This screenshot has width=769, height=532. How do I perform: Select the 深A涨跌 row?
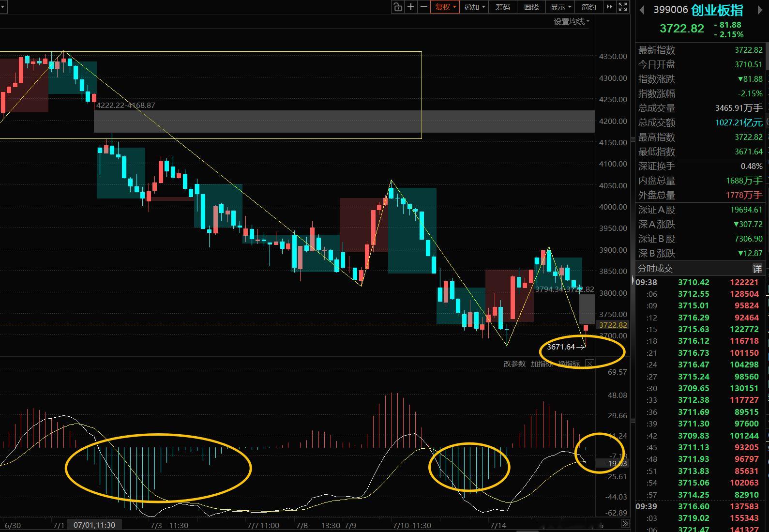click(x=700, y=224)
